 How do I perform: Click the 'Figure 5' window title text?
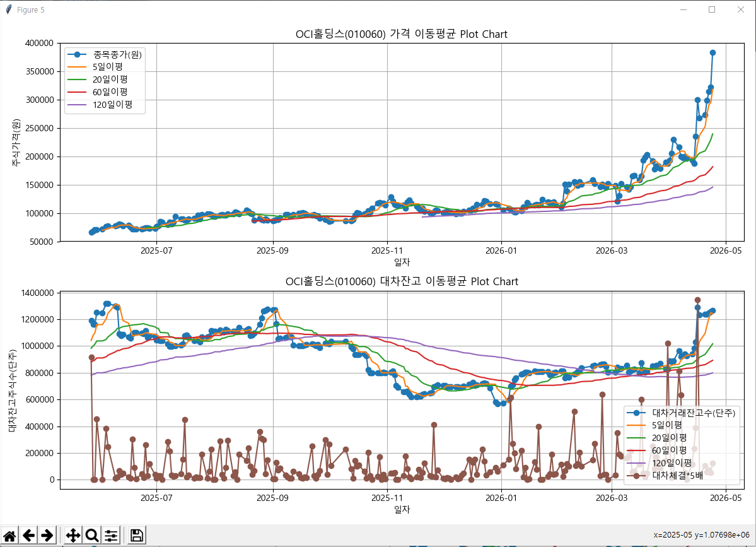[31, 10]
